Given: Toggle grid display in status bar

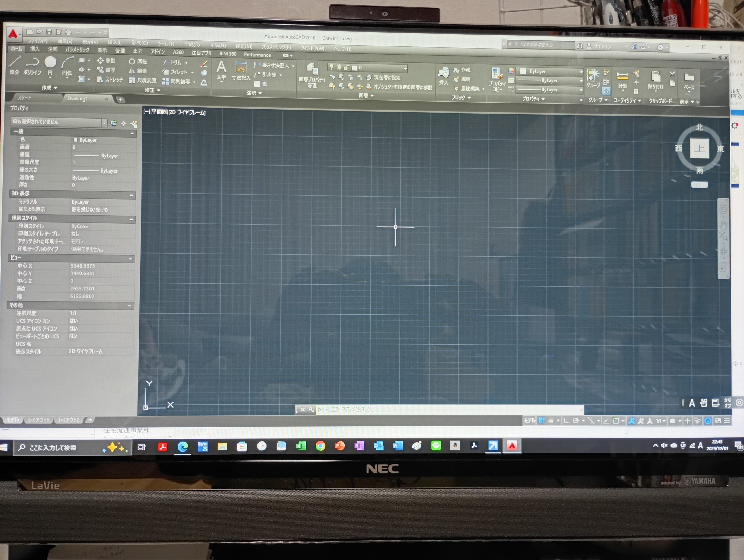Looking at the screenshot, I should [x=541, y=421].
